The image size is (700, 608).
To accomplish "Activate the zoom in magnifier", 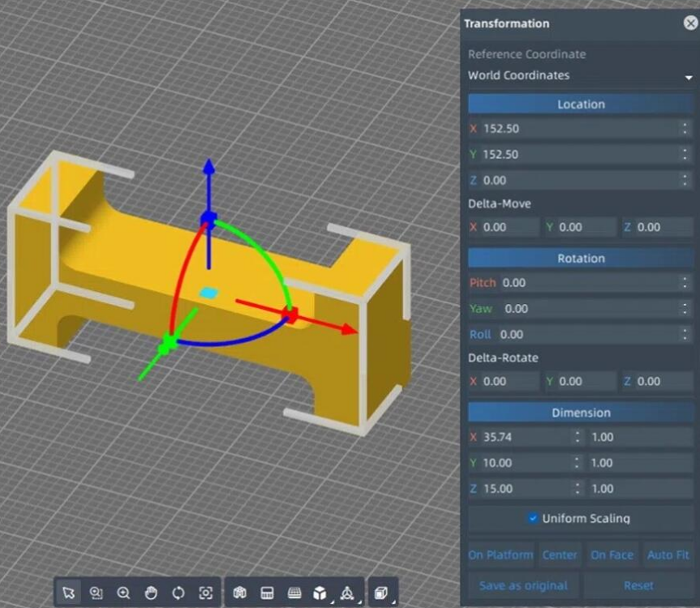I will (x=123, y=593).
